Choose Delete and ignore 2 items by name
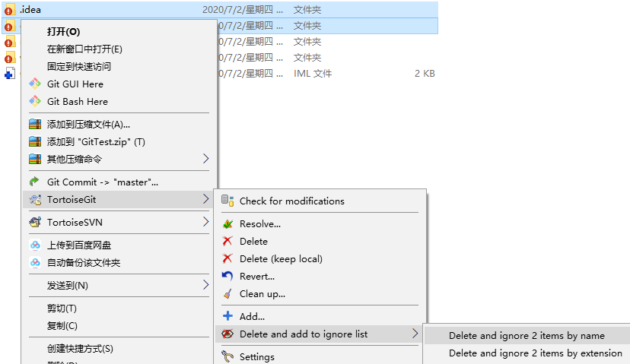This screenshot has height=364, width=630. coord(527,336)
